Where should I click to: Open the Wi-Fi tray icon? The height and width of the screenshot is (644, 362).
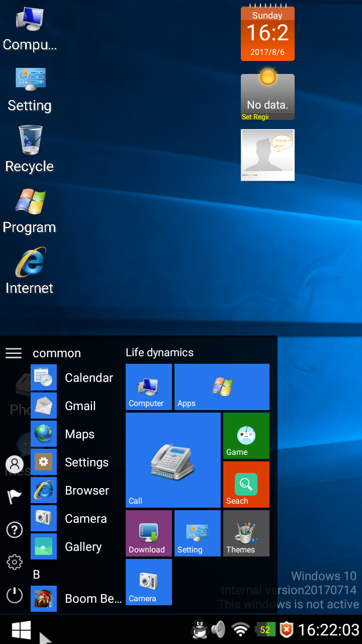[241, 629]
